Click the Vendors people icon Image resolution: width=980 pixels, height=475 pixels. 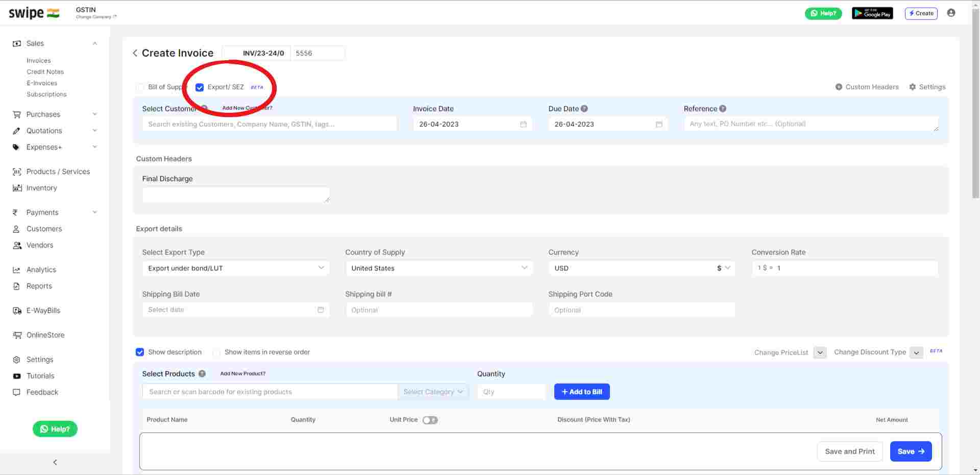point(17,245)
